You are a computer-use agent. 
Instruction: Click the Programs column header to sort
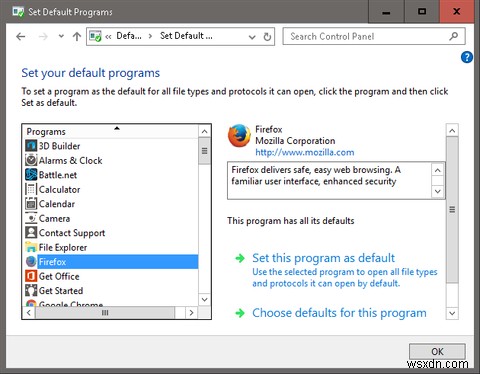(111, 131)
